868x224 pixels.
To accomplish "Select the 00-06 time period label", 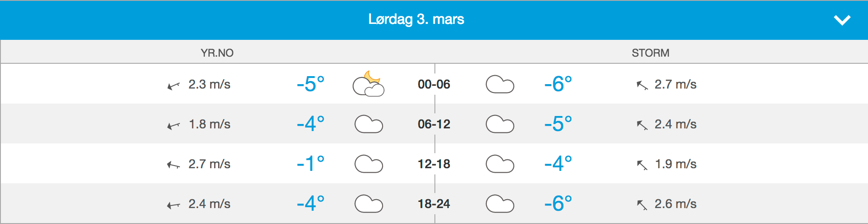I will pyautogui.click(x=434, y=85).
